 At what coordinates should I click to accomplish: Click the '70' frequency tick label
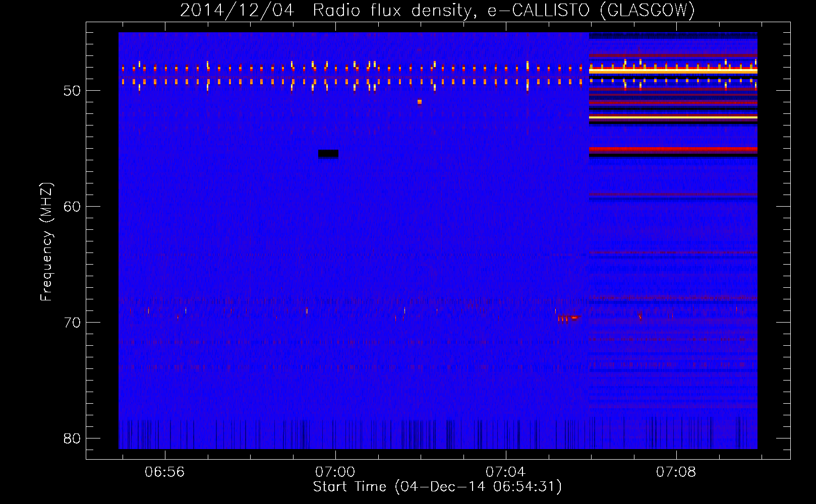tap(72, 323)
